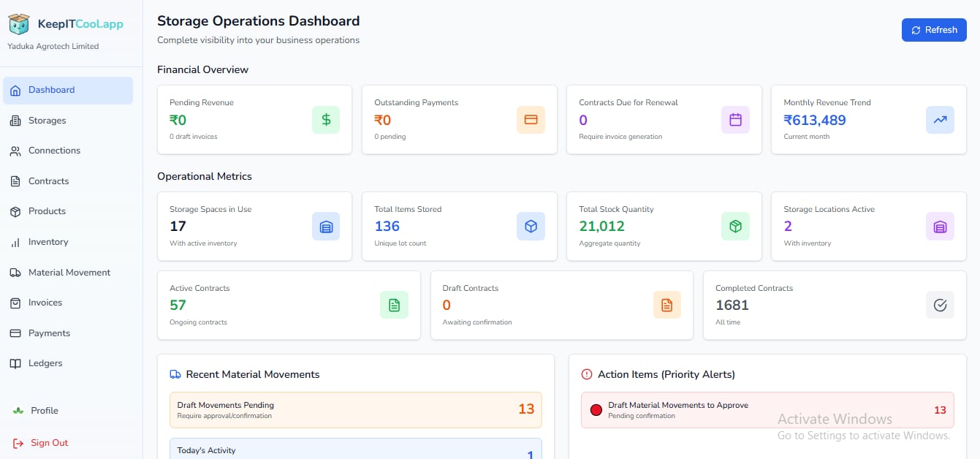Click the trend arrow icon on Monthly Revenue
980x459 pixels.
[x=940, y=120]
